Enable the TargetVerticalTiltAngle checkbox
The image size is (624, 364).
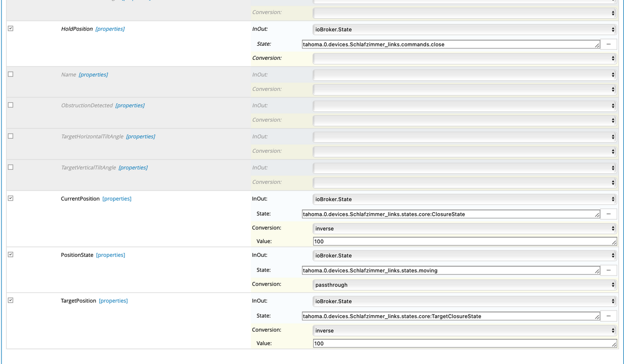pos(10,167)
